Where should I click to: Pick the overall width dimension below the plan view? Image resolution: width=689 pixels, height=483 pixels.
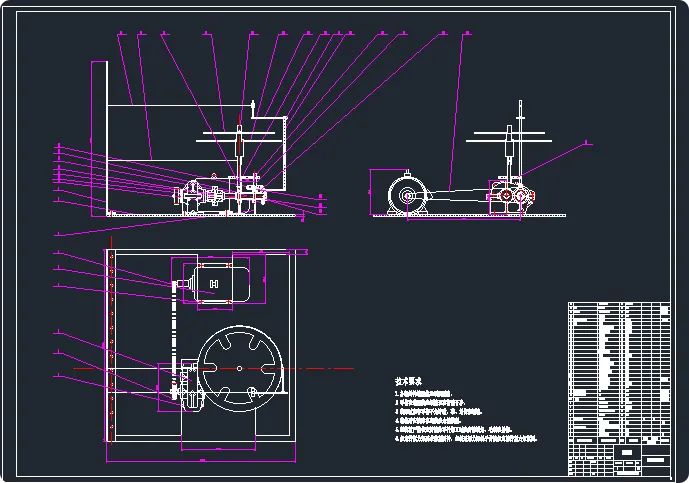[x=201, y=460]
